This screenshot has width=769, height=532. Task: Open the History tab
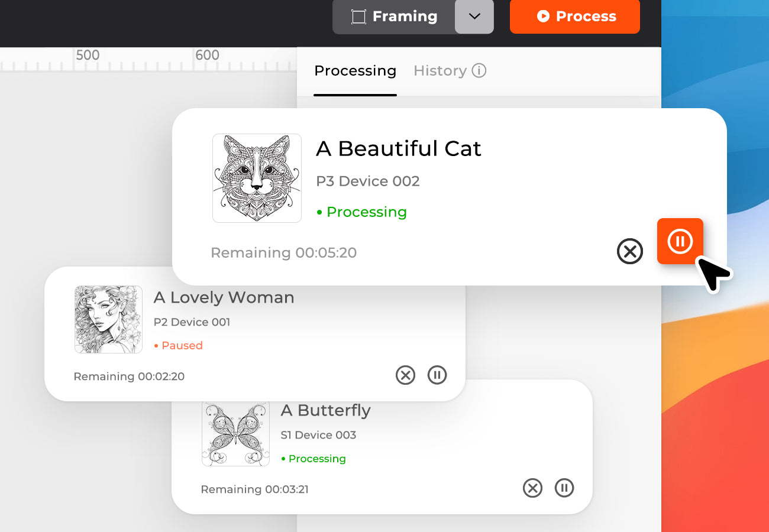point(440,71)
